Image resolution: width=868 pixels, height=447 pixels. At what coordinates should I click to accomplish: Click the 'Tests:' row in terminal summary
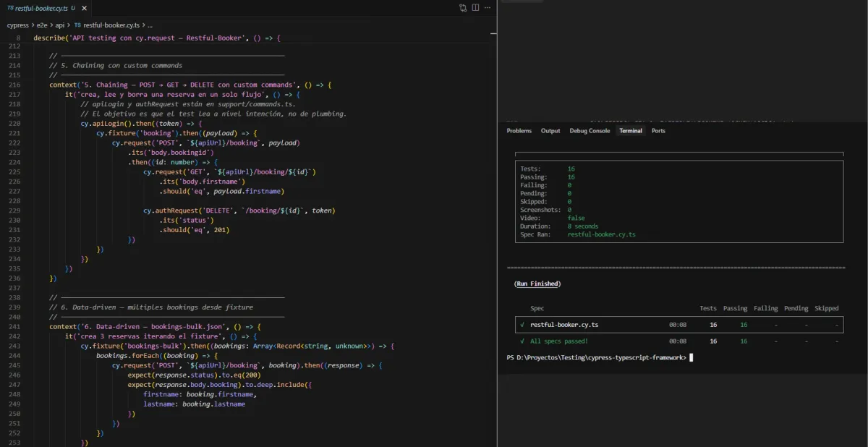point(548,169)
